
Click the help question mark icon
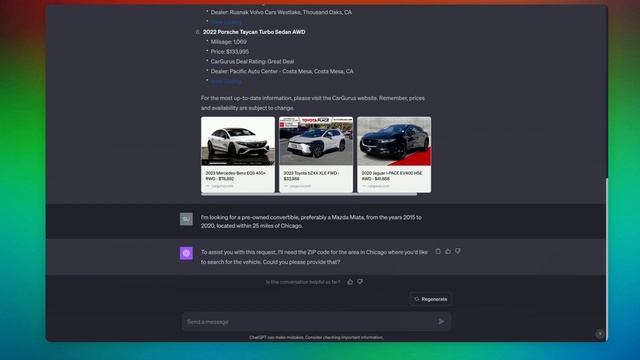[x=600, y=334]
